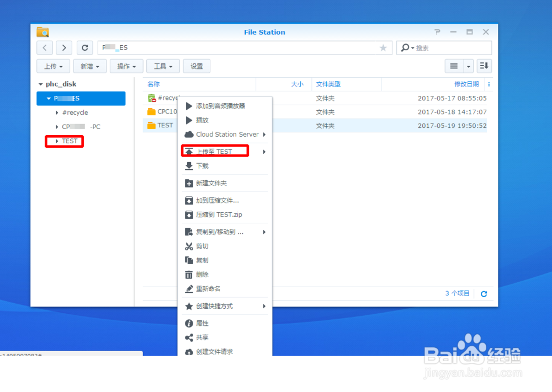Refresh the item count at bottom right
552x392 pixels.
(484, 293)
